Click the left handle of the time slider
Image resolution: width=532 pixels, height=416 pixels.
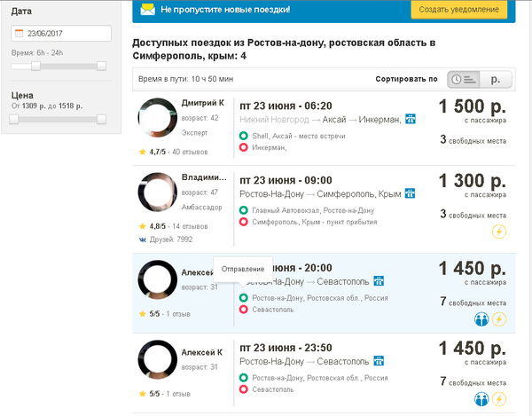35,67
